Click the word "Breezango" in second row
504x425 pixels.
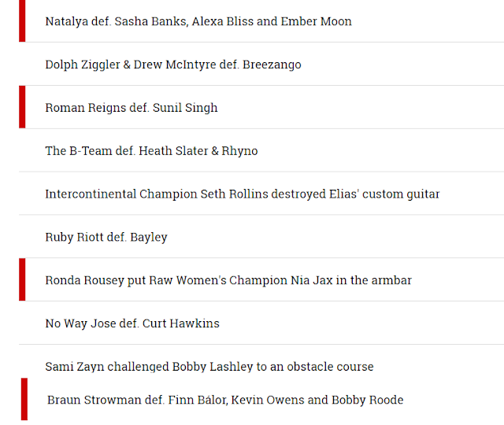point(272,65)
